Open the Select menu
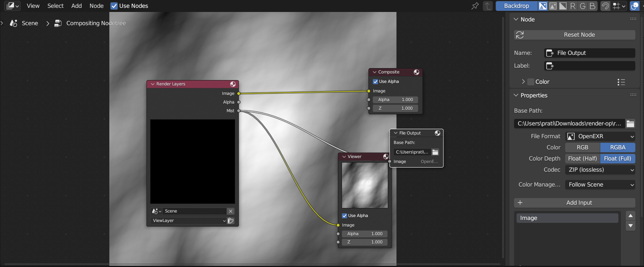 [55, 6]
